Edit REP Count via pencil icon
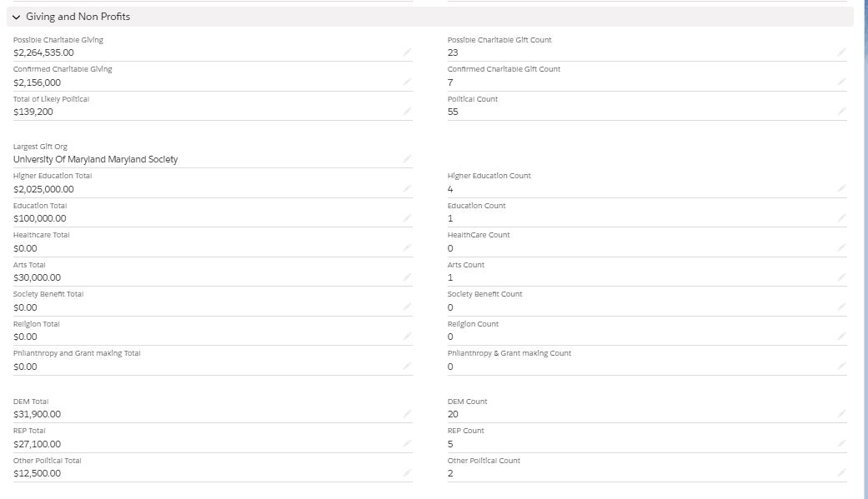Image resolution: width=868 pixels, height=499 pixels. (841, 444)
